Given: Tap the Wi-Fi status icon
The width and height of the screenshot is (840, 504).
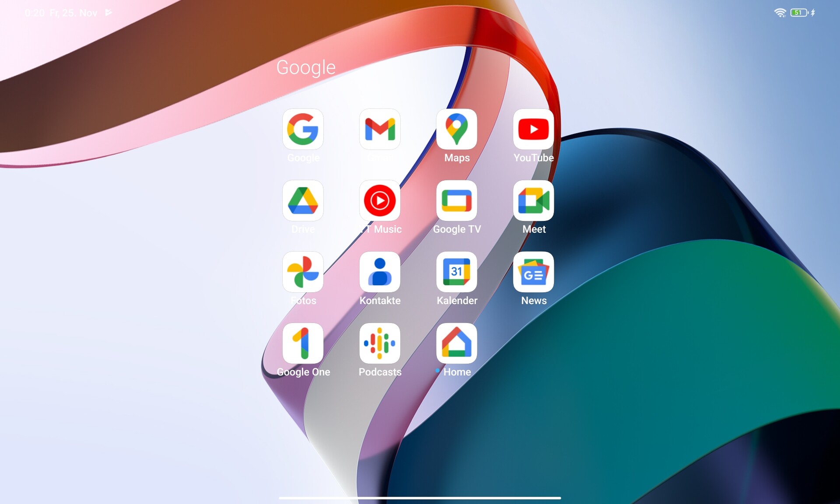Looking at the screenshot, I should pos(780,13).
